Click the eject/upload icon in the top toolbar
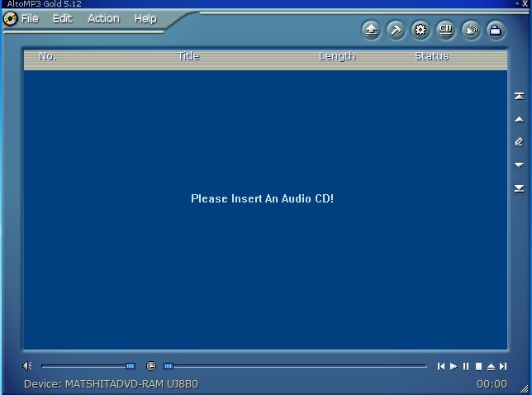 (372, 31)
